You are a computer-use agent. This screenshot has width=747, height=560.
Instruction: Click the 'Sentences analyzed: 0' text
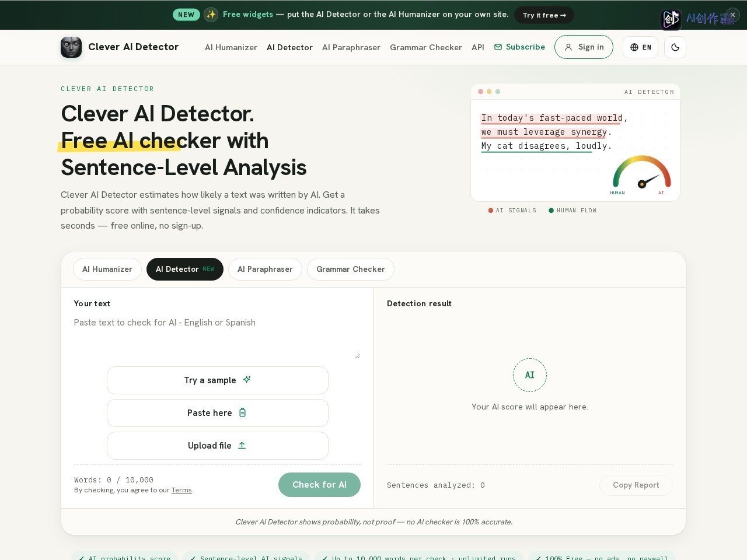tap(436, 485)
